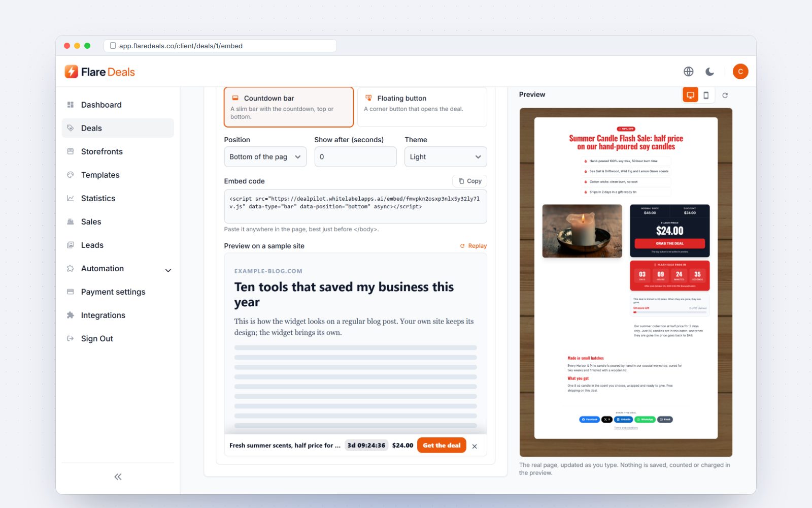Select the Countdown bar widget type

[x=289, y=107]
